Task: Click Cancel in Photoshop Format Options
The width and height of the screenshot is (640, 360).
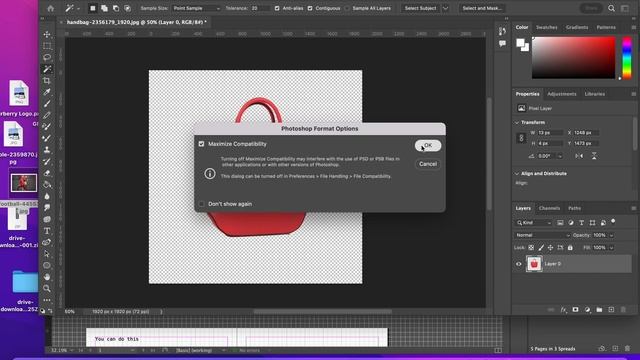Action: pos(428,164)
